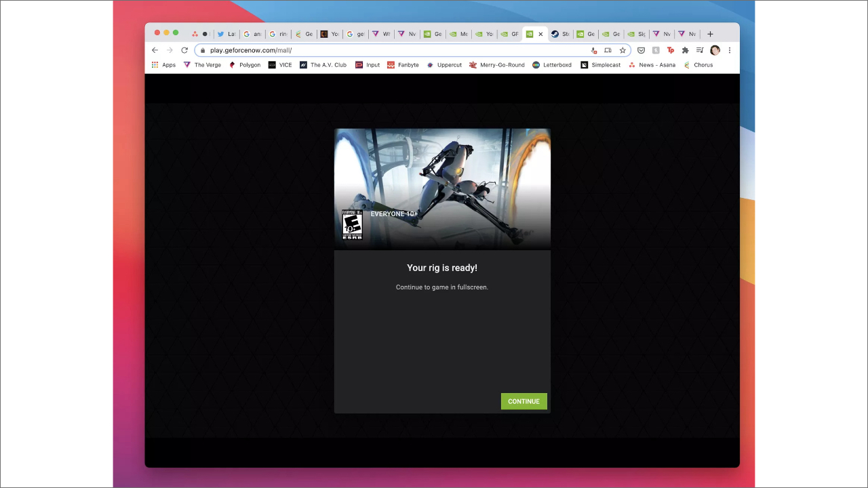Click the browser forward arrow

click(170, 50)
